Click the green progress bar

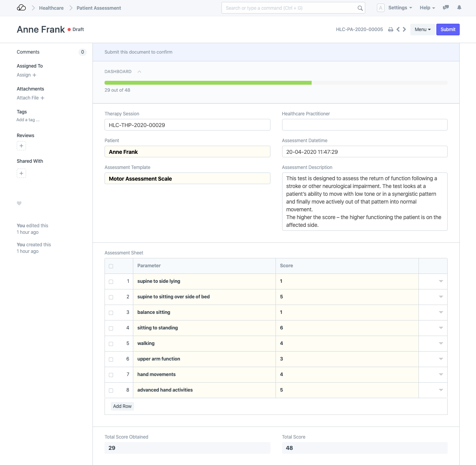[x=208, y=82]
